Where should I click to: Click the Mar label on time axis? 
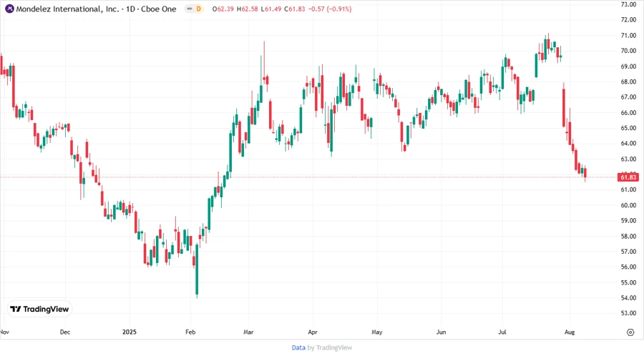coord(248,332)
